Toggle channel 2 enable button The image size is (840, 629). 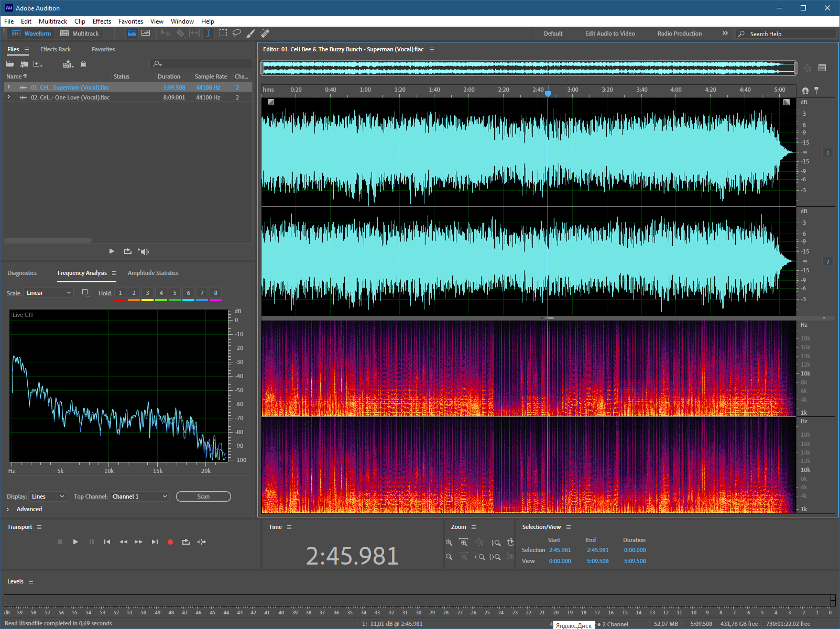point(828,261)
